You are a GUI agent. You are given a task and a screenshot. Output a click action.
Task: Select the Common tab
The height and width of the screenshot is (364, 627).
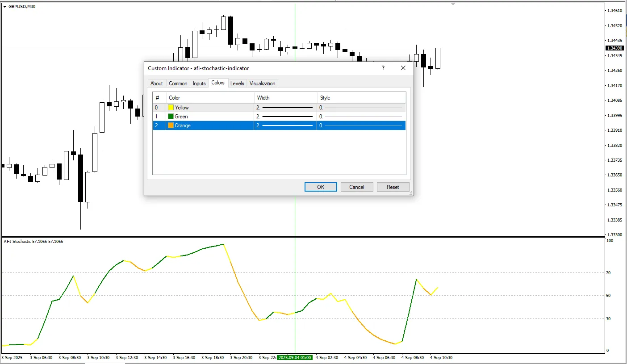(x=178, y=83)
